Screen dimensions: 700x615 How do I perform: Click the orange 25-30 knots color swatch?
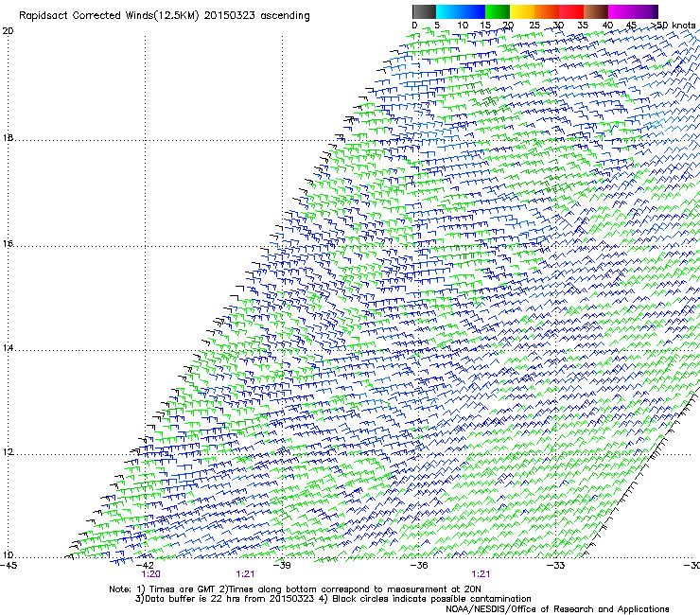coord(547,11)
